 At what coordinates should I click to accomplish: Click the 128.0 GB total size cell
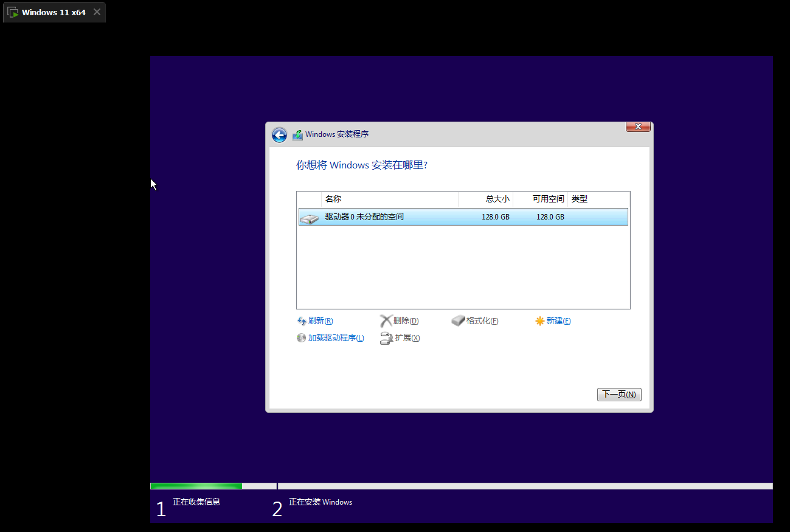click(x=496, y=217)
